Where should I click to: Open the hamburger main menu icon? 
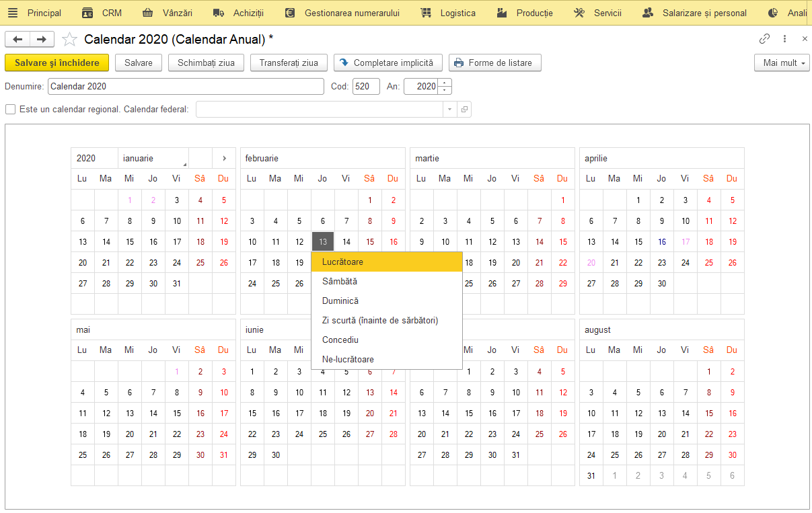13,13
